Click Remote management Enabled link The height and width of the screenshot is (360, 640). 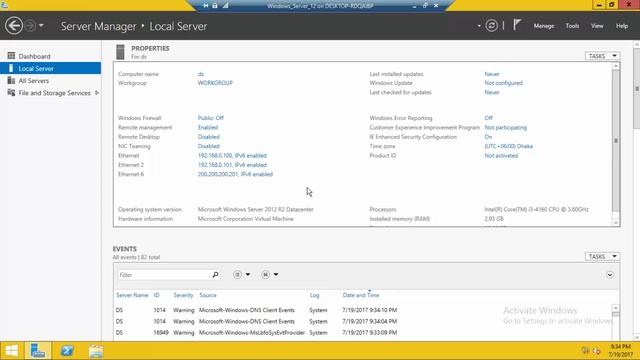(208, 127)
